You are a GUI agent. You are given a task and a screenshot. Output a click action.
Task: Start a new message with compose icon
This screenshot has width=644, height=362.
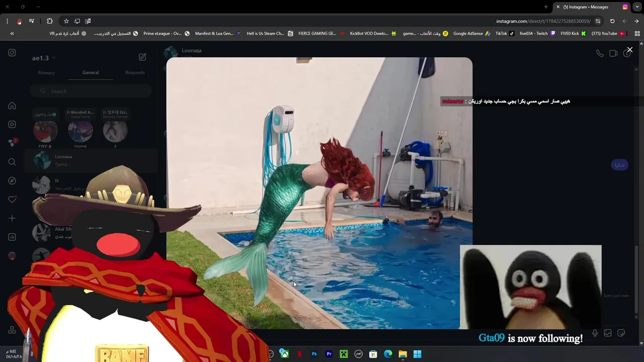[142, 57]
